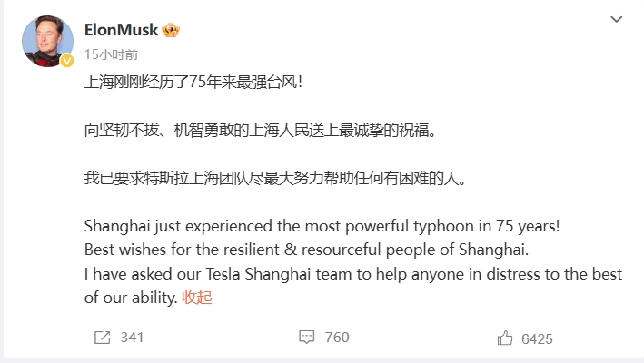Click the like count 6425
The height and width of the screenshot is (363, 644).
(x=537, y=338)
